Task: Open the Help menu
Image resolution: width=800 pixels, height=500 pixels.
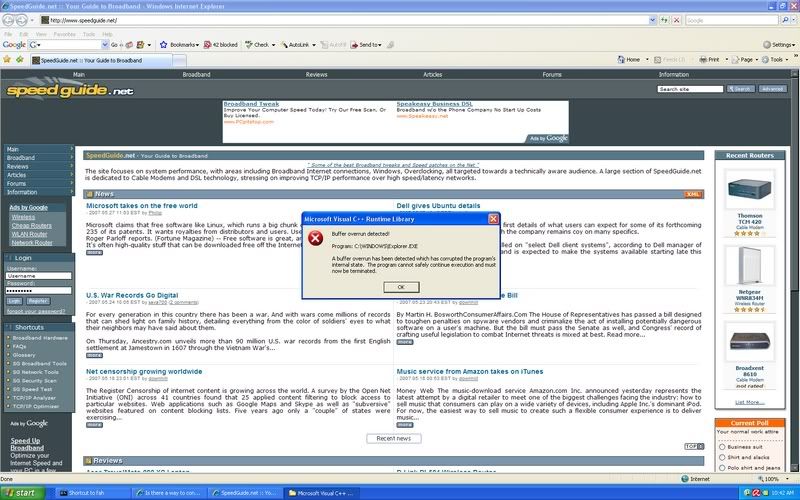Action: 107,34
